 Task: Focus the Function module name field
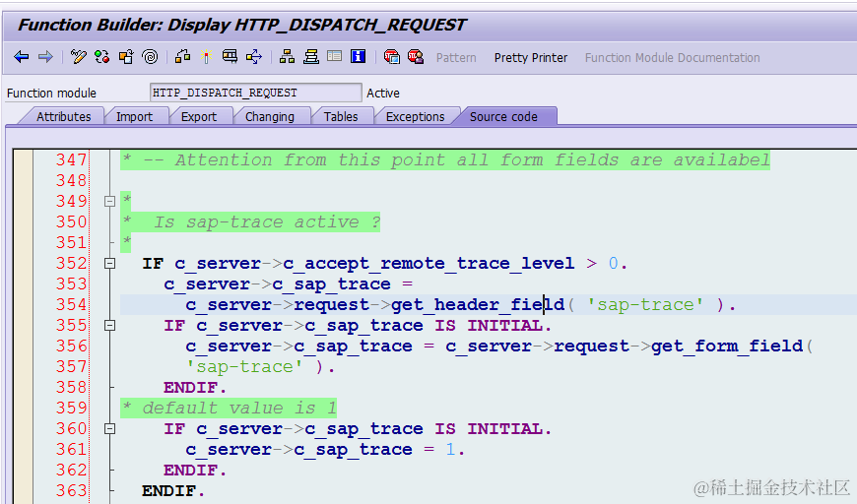[255, 93]
